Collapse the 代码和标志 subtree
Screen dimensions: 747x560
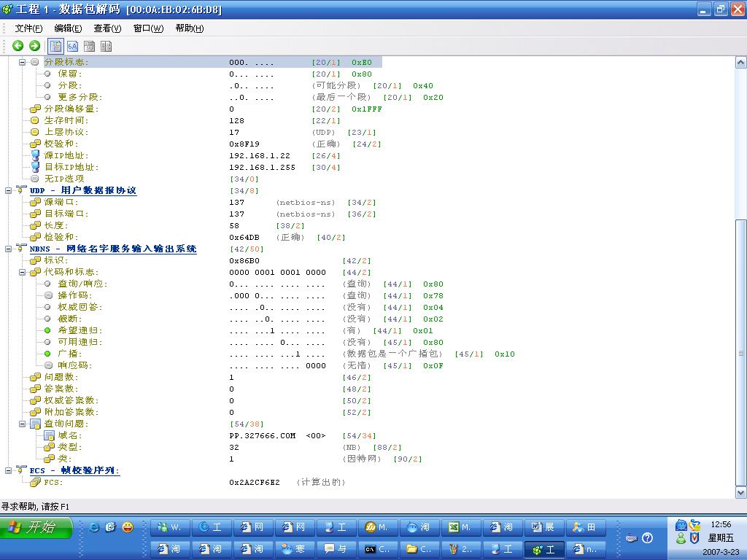pyautogui.click(x=23, y=272)
